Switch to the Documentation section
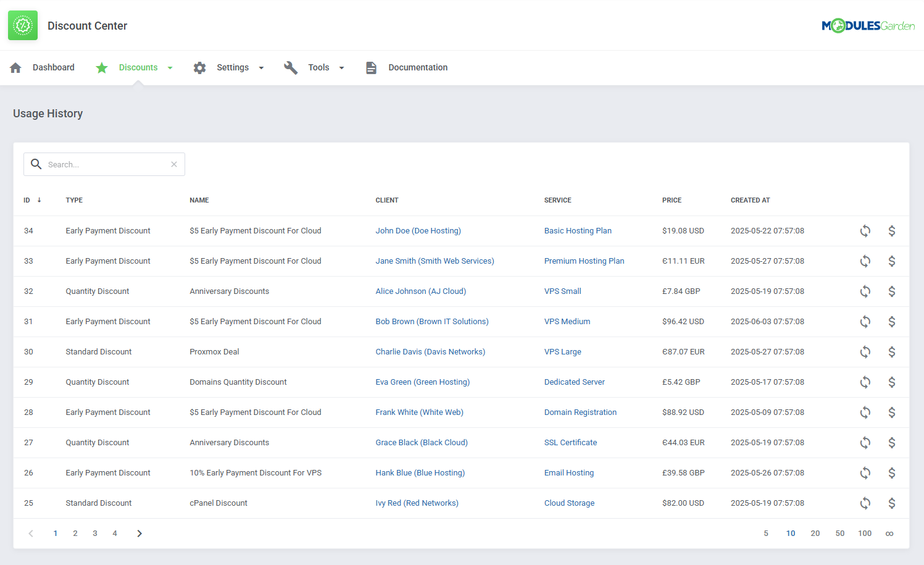 (418, 67)
